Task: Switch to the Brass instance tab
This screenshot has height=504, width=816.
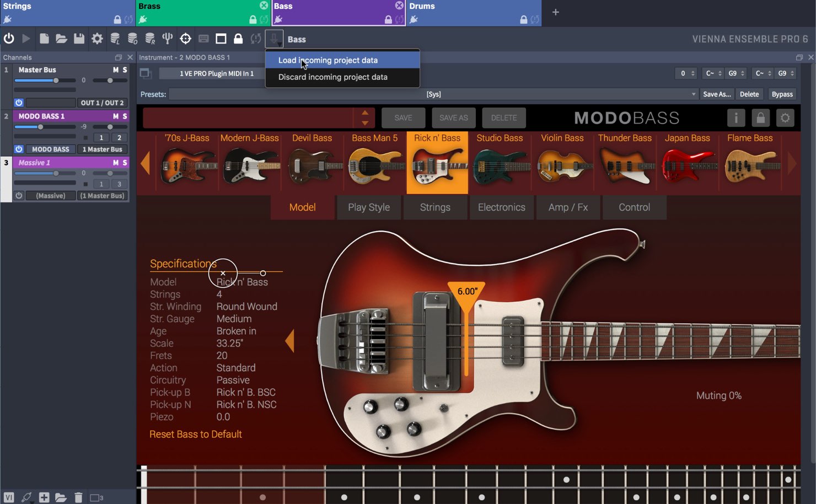Action: [203, 13]
